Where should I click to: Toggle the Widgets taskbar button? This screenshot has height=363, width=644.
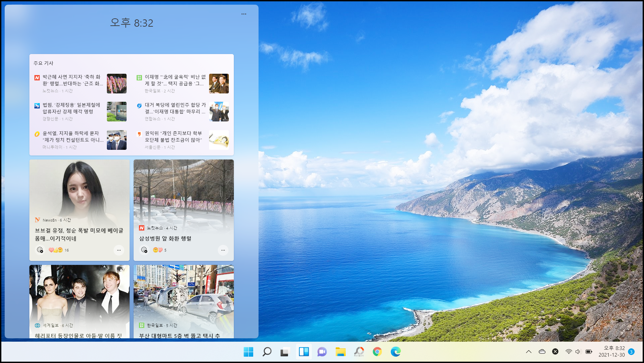304,352
